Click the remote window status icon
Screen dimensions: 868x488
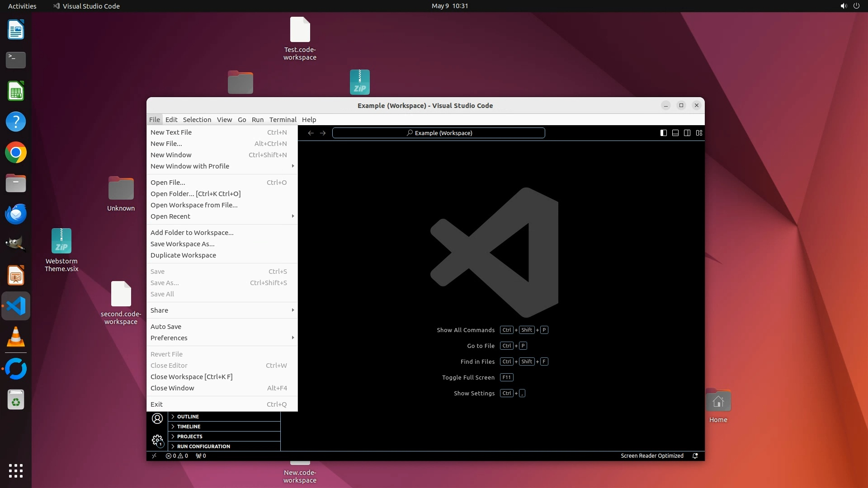click(154, 456)
